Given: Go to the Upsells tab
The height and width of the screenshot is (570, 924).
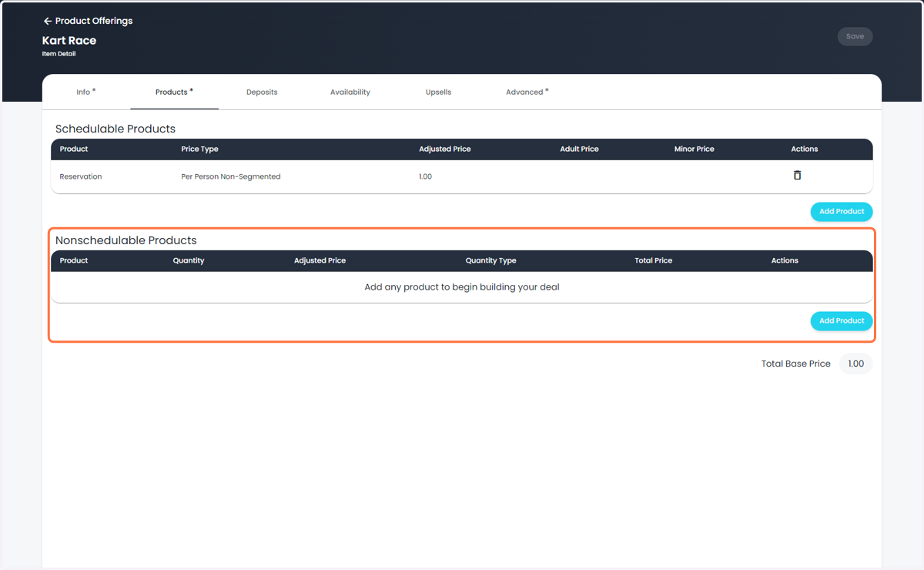Looking at the screenshot, I should (x=438, y=92).
